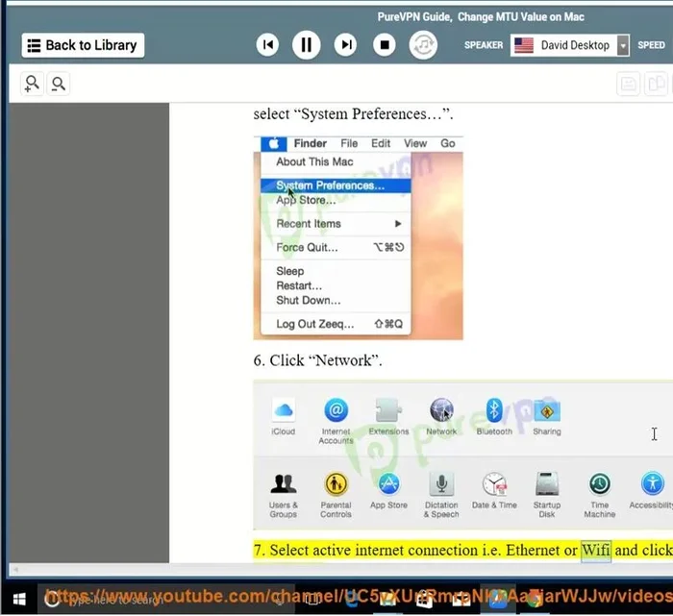Click System Preferences in the Apple menu
The width and height of the screenshot is (673, 616).
[x=330, y=185]
